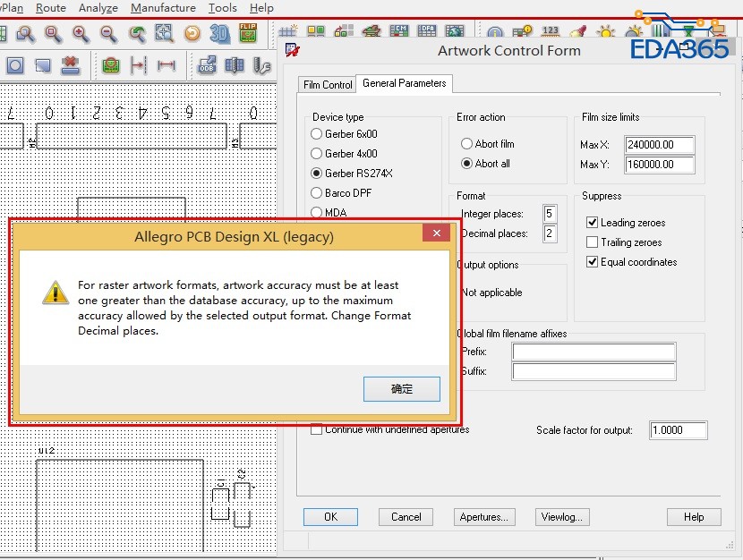Select the Shape Select rectangle icon
743x560 pixels.
[x=43, y=65]
